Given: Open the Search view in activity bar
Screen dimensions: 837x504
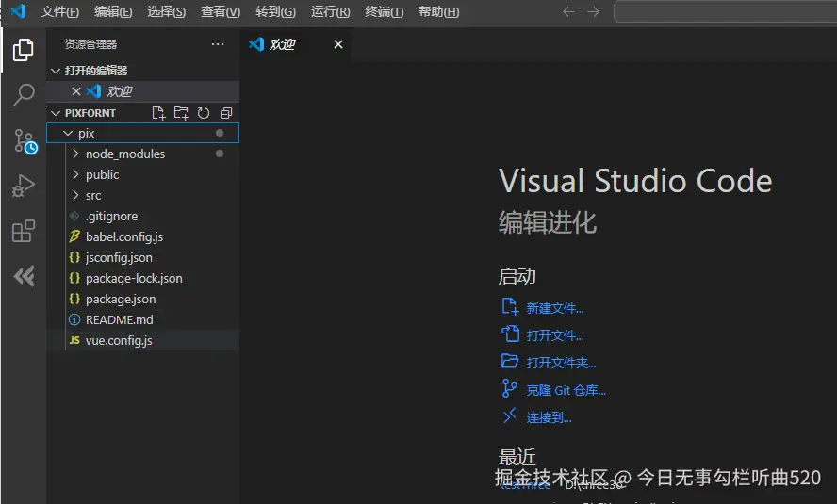Looking at the screenshot, I should click(24, 95).
